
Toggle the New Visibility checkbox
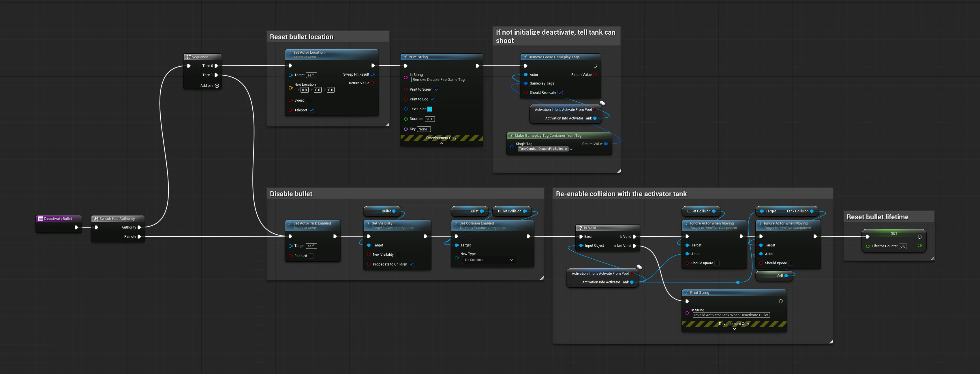[x=397, y=255]
